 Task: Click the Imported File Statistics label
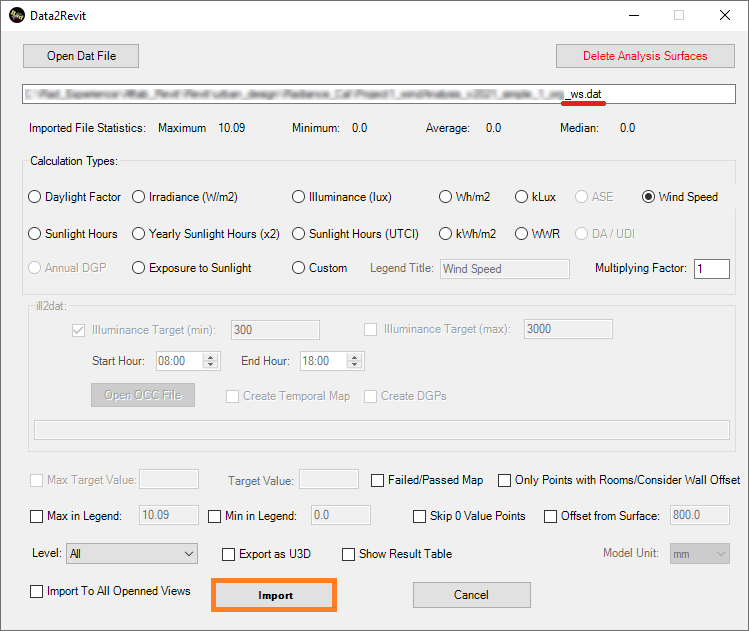point(87,128)
